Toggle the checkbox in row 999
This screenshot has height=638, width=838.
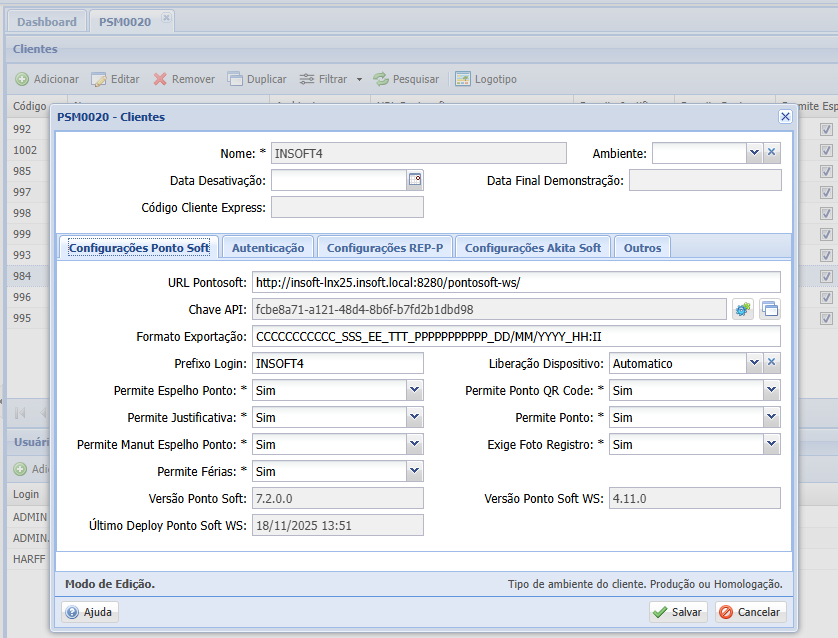tap(826, 234)
